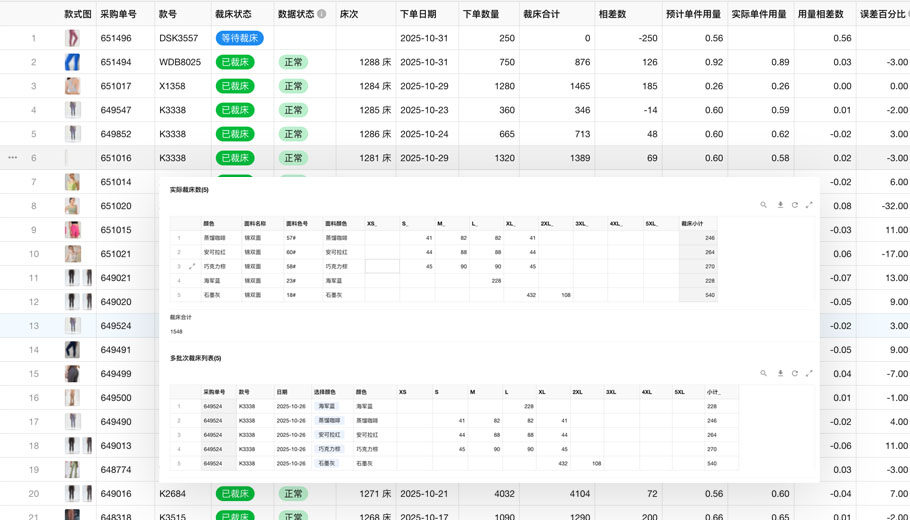Open style thumbnail for order 651496
This screenshot has width=910, height=520.
[73, 38]
